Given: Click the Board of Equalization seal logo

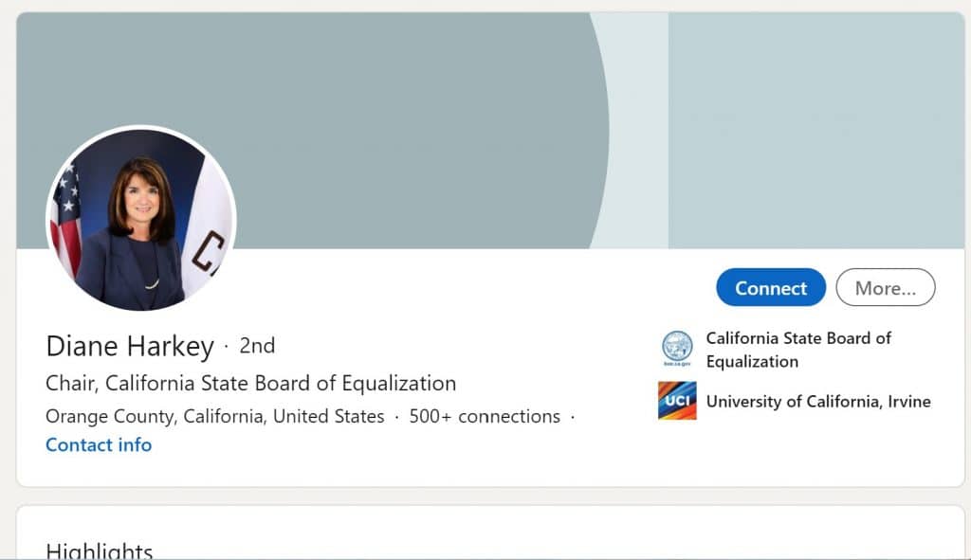Looking at the screenshot, I should (677, 349).
